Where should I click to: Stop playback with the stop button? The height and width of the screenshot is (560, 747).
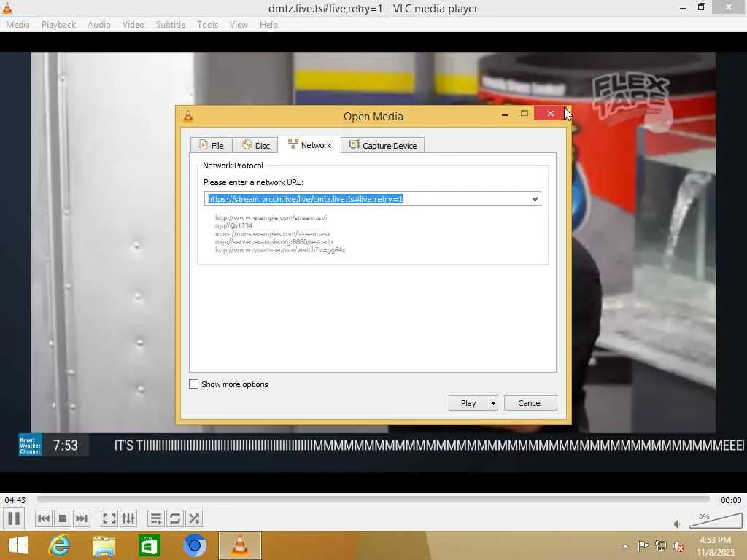(63, 518)
